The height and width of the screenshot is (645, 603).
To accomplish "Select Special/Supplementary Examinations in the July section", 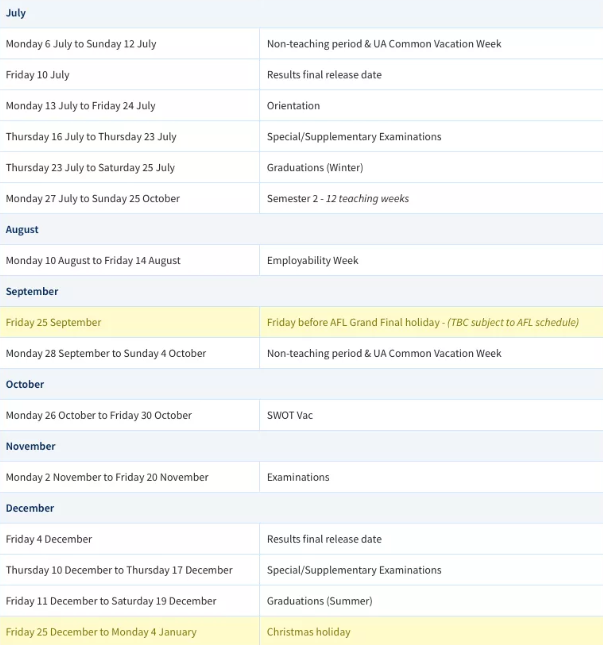I will (x=354, y=137).
